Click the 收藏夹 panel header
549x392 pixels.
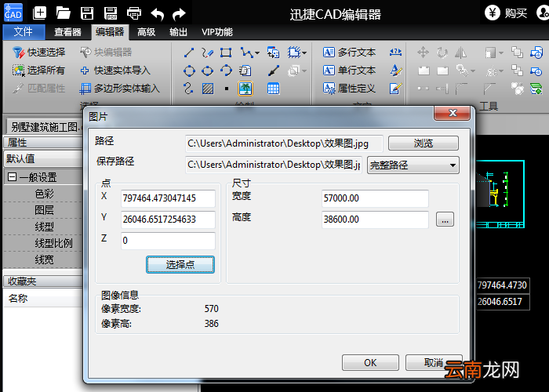[43, 281]
